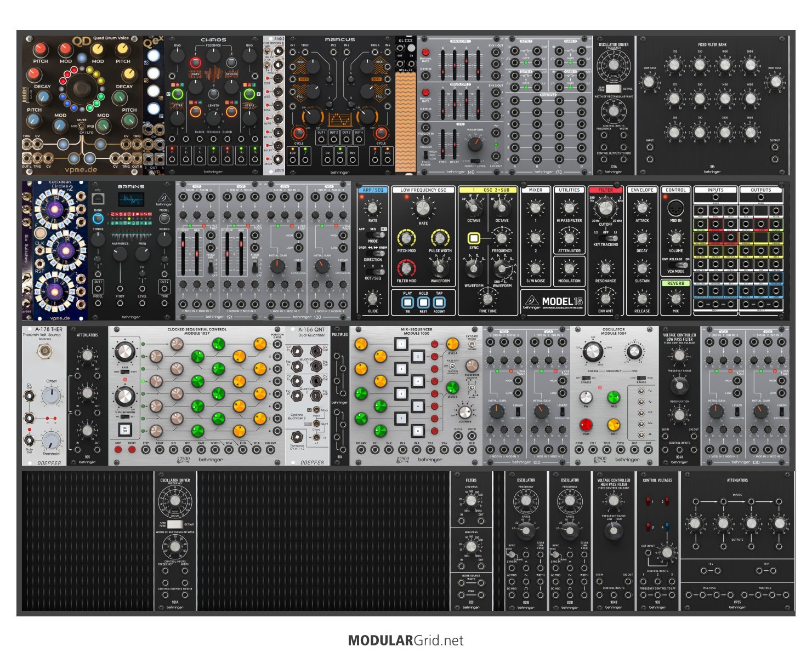Image resolution: width=812 pixels, height=652 pixels.
Task: Click the Resonance knob on Model 15
Action: [x=605, y=269]
